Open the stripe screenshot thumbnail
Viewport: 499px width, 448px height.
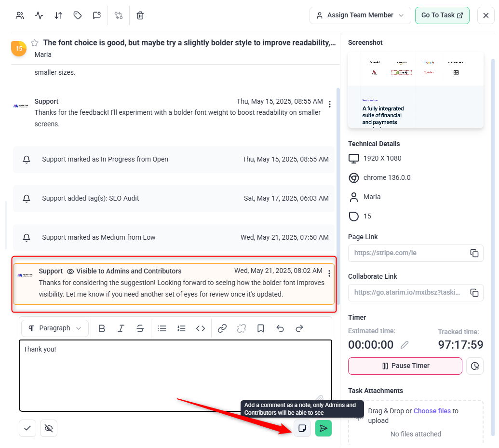[416, 90]
